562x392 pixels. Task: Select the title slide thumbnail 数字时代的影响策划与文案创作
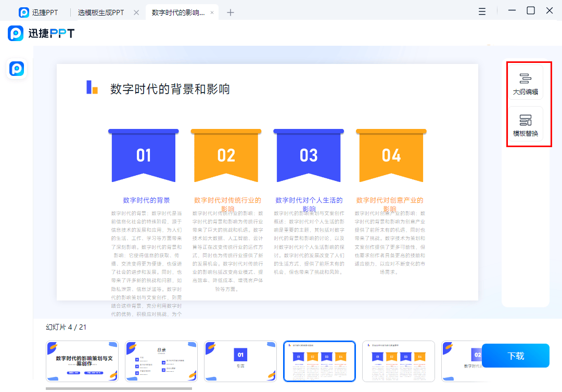82,361
